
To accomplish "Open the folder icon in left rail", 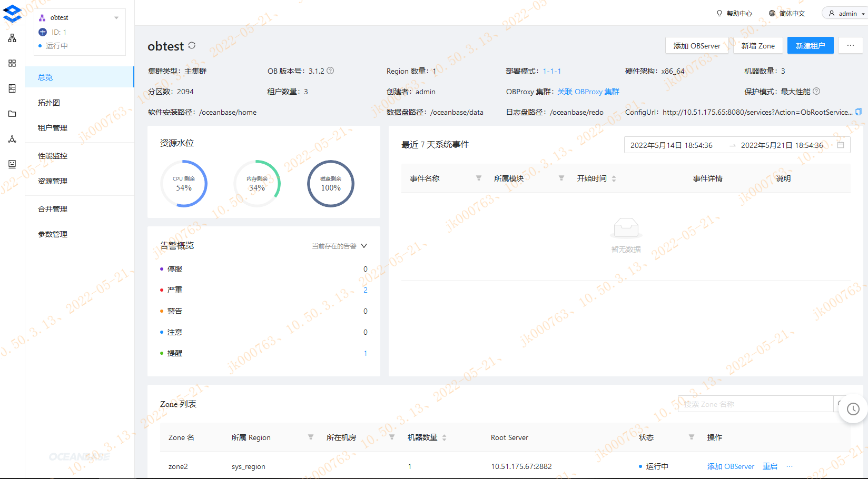I will (x=12, y=114).
